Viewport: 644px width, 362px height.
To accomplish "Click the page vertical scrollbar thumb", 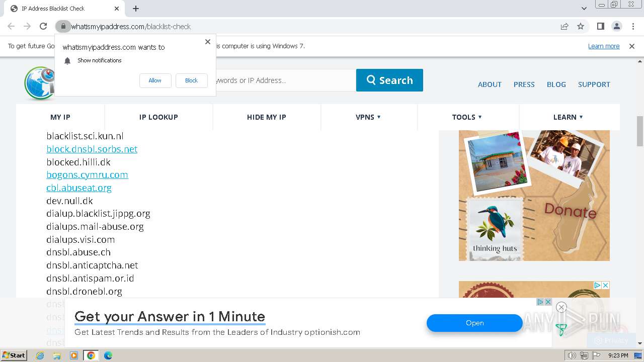I will pos(640,130).
